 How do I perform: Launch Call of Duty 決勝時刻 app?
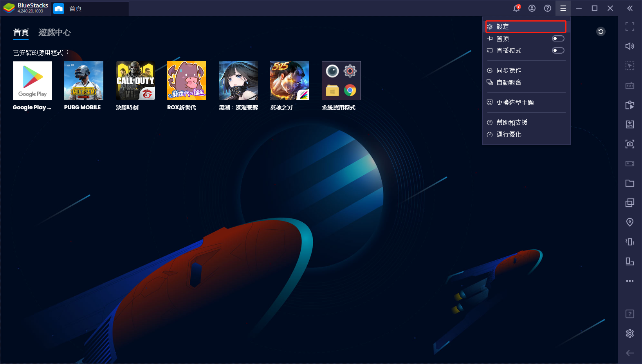pos(135,81)
